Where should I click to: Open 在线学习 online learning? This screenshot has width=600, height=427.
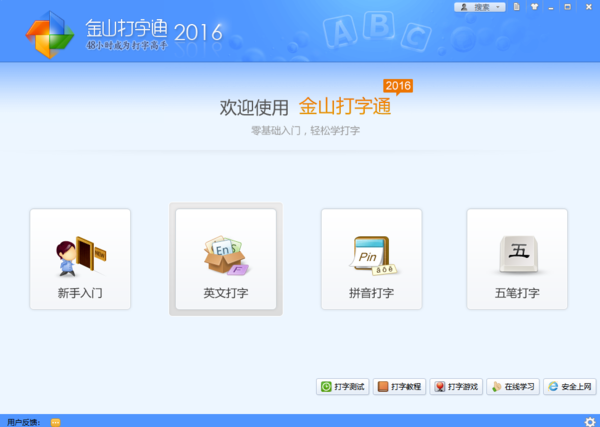pos(513,387)
